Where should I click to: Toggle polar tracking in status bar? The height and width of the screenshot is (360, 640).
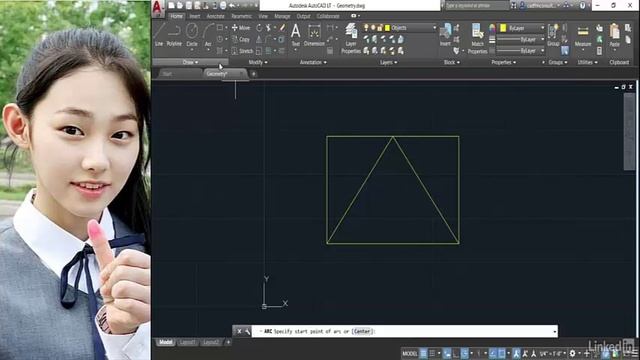(464, 353)
